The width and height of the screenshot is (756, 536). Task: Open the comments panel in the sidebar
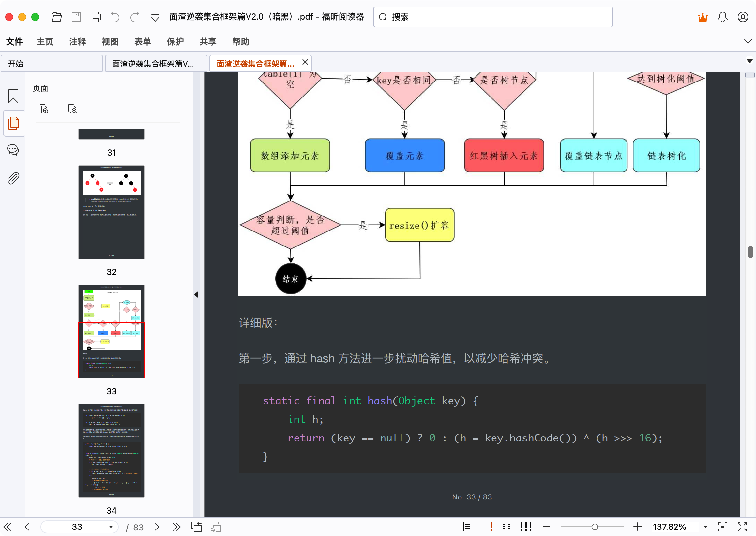click(13, 150)
